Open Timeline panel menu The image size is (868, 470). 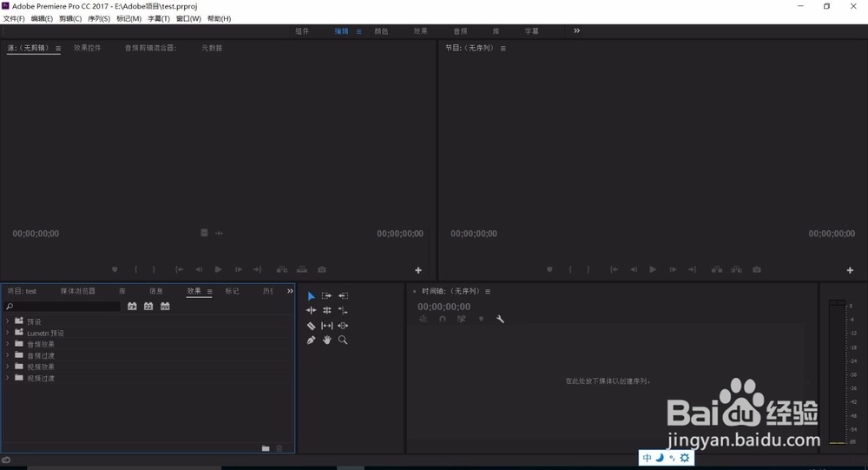tap(488, 292)
